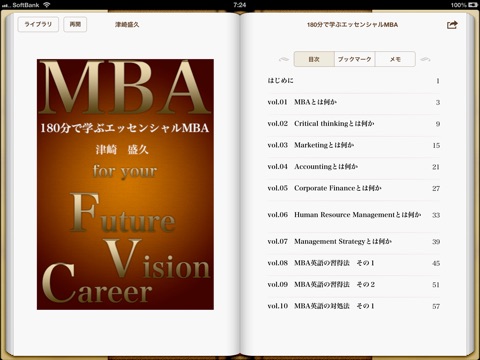Switch to the 目次 contents tab
Image resolution: width=480 pixels, height=360 pixels.
314,59
